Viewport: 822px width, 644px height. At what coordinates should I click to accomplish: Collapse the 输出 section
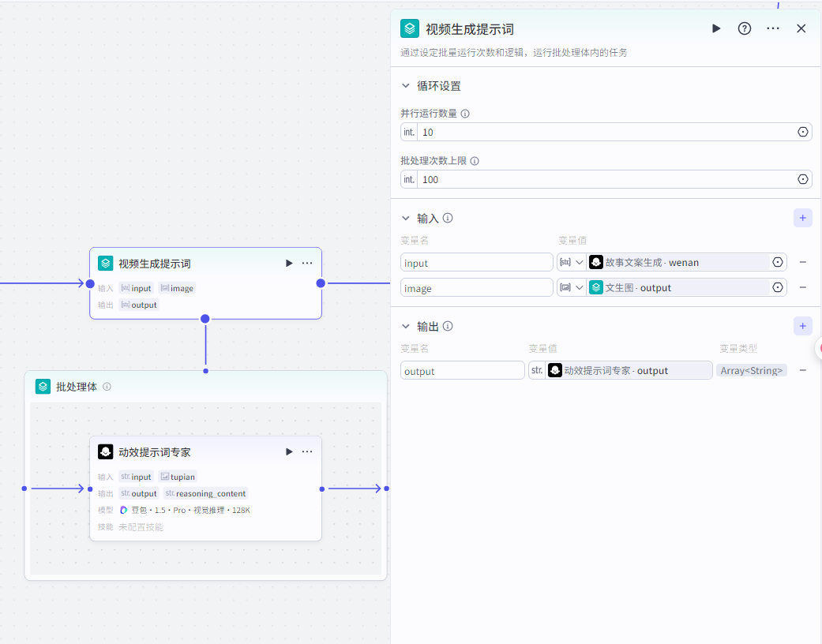coord(406,326)
